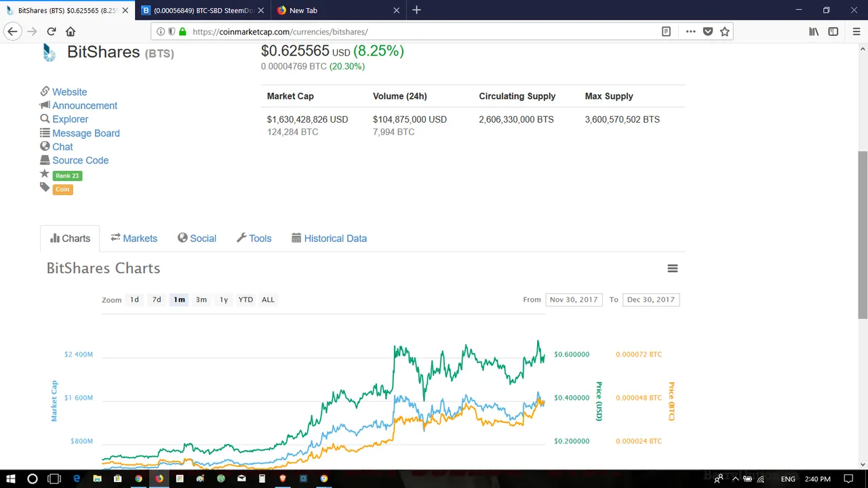
Task: Switch to the New Tab browser tab
Action: 339,10
